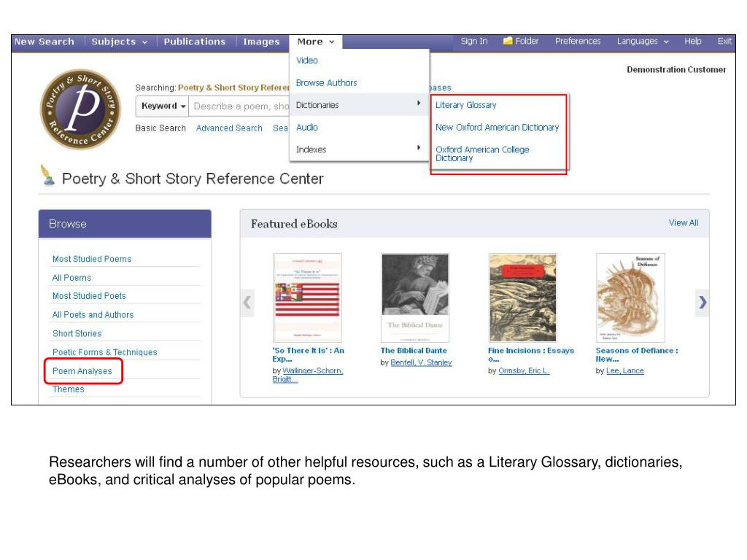747x560 pixels.
Task: Open author Ormsby, Eric L. link
Action: point(524,371)
